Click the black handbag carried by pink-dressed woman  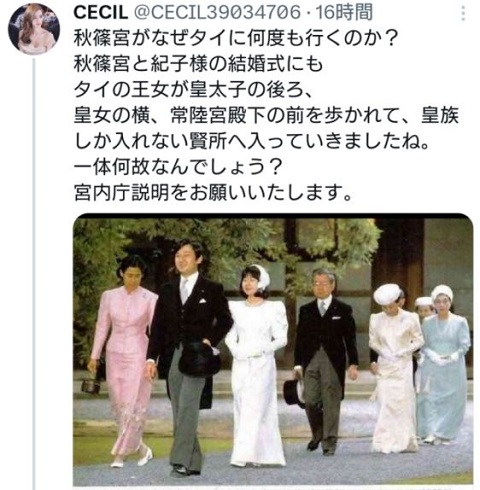(91, 385)
